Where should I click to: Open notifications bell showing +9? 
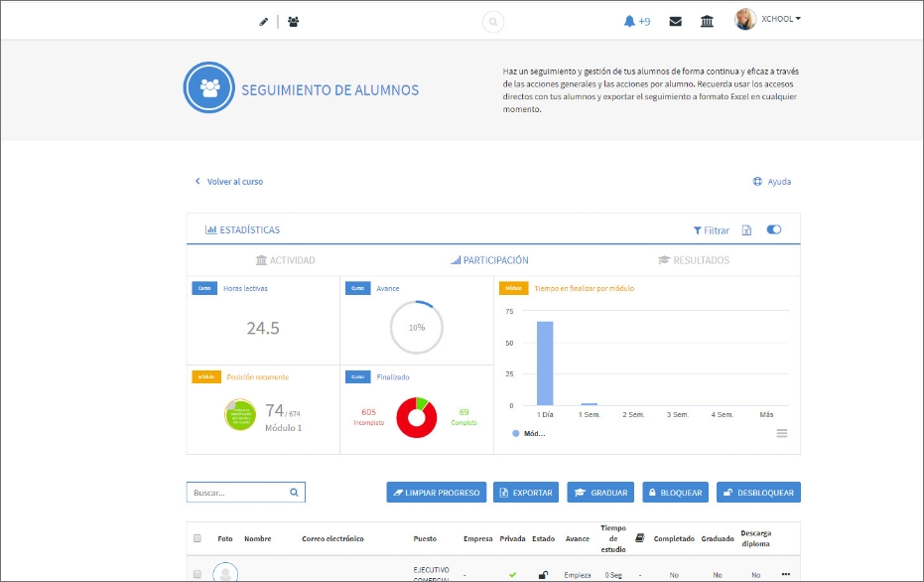(636, 21)
